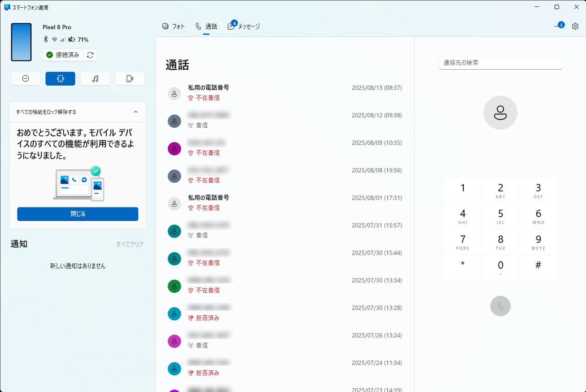The image size is (586, 392).
Task: Collapse the すべての機能をロック解除する panel
Action: 136,112
